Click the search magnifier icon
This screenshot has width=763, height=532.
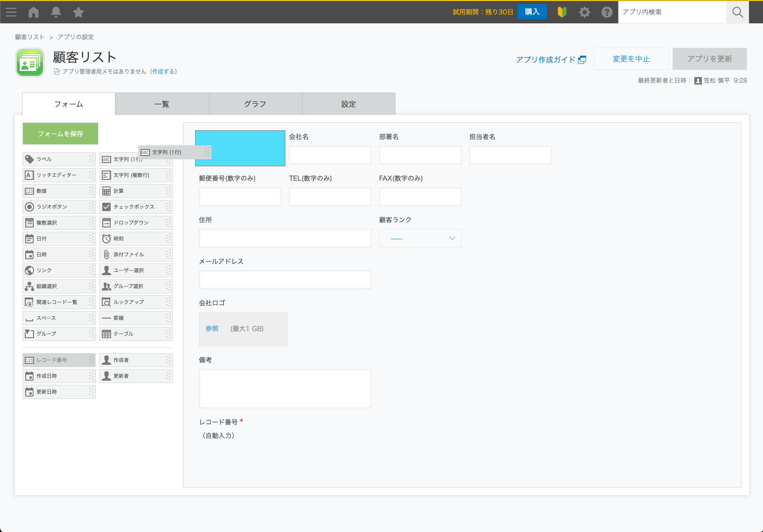pos(737,12)
